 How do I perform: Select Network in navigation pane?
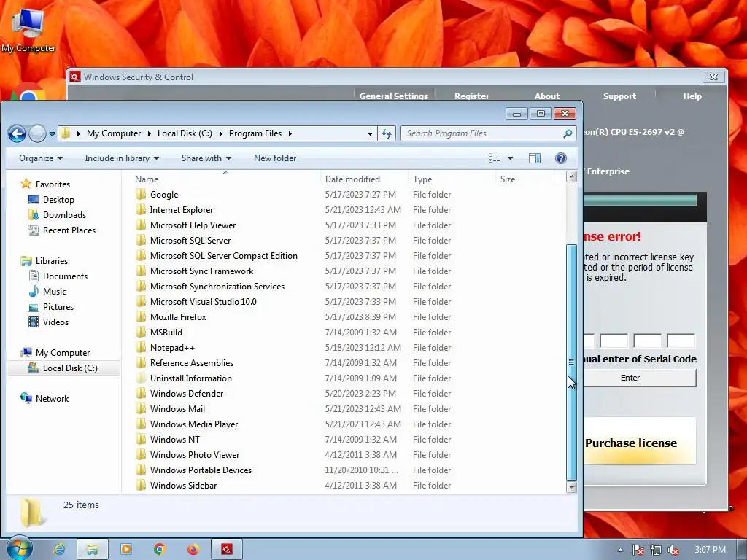44,399
